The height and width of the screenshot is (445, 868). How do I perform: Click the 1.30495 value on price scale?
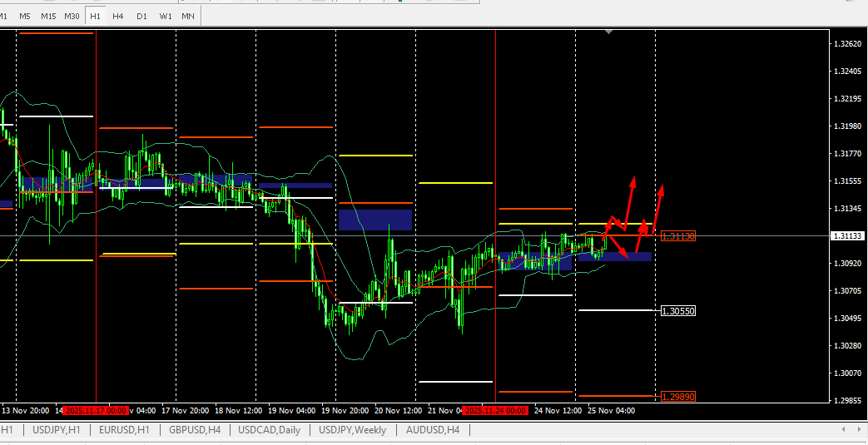coord(847,319)
